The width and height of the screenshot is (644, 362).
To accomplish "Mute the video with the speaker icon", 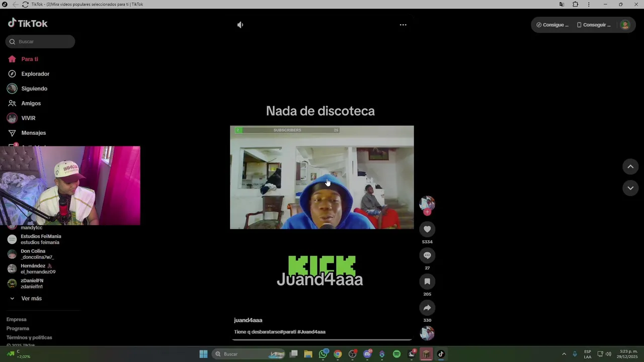I will (x=240, y=25).
